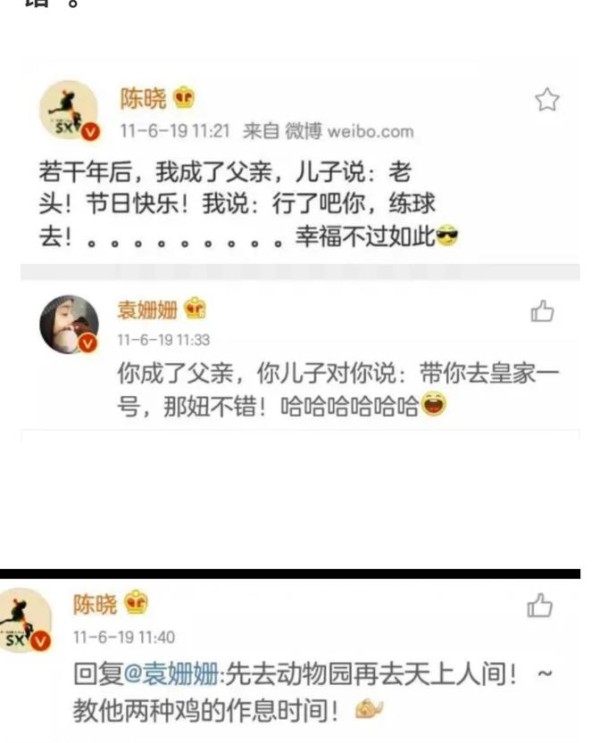This screenshot has height=743, width=600.
Task: Click the verified V badge on top 陈晓 avatar
Action: (x=90, y=131)
